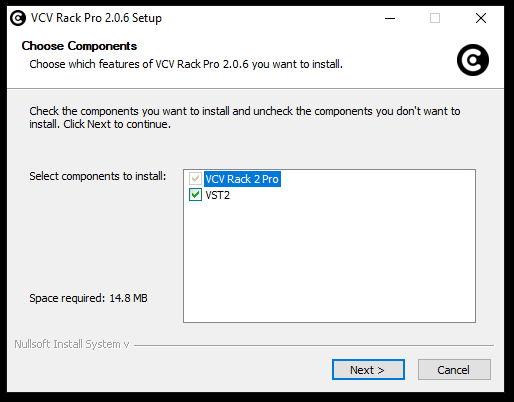Proceed with the Next > button
This screenshot has height=402, width=514.
tap(368, 370)
